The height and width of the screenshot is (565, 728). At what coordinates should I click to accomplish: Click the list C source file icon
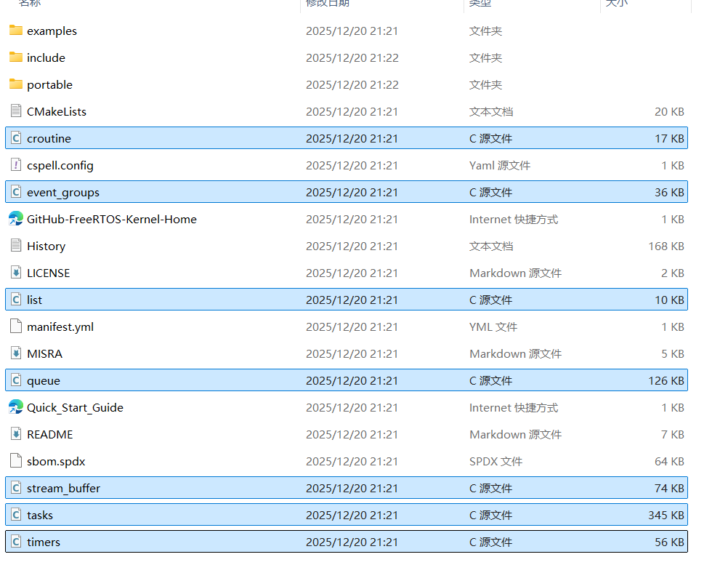16,300
